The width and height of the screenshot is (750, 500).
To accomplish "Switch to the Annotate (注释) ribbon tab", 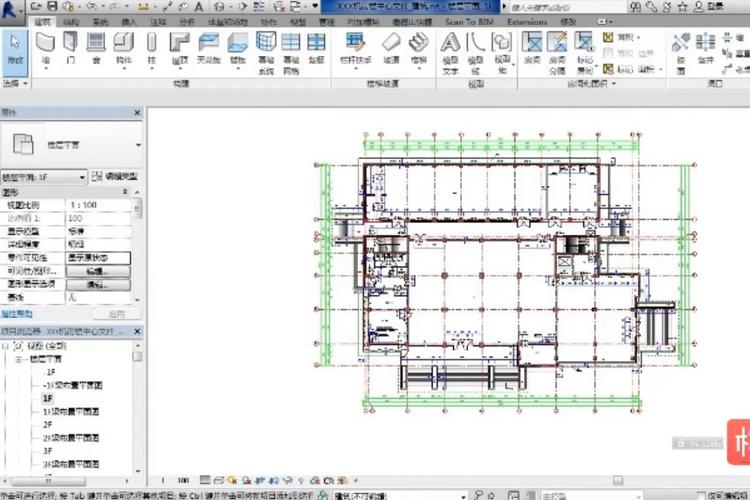I will (157, 22).
